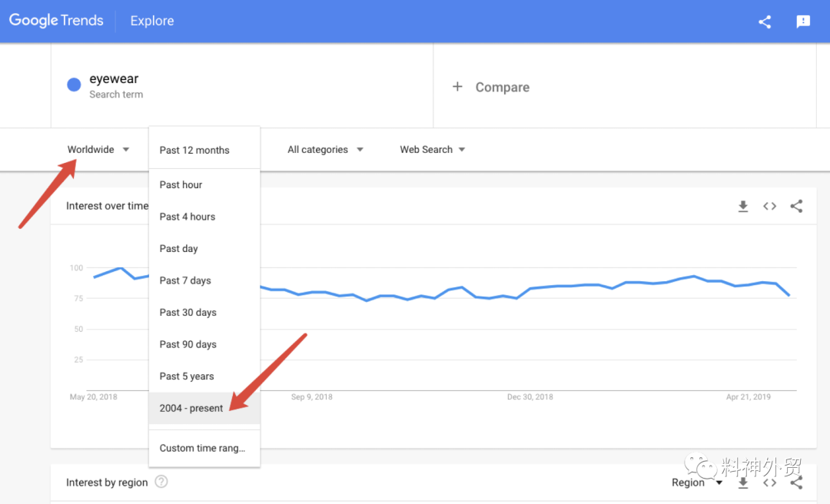Click the share icon in top header

point(765,22)
